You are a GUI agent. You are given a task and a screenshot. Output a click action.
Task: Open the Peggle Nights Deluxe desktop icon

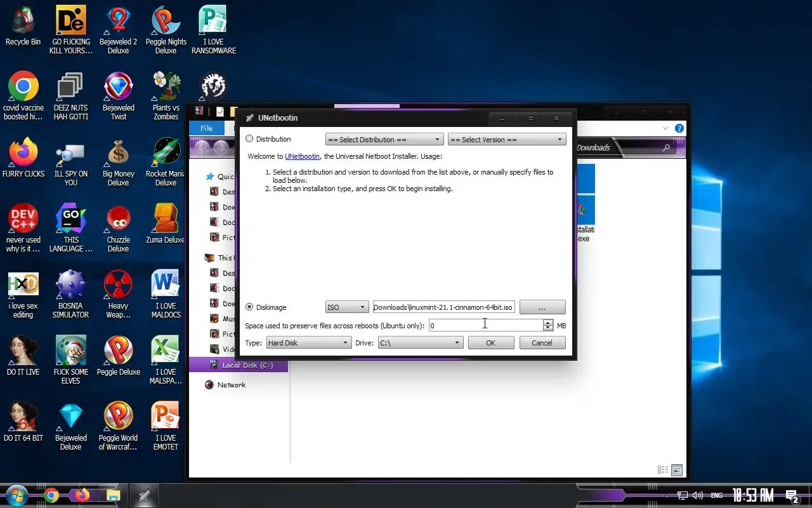tap(166, 30)
